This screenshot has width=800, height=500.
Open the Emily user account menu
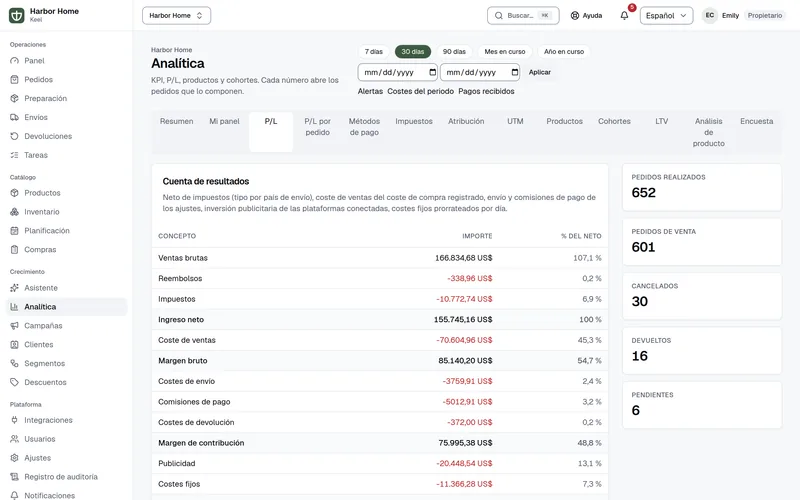pyautogui.click(x=744, y=15)
